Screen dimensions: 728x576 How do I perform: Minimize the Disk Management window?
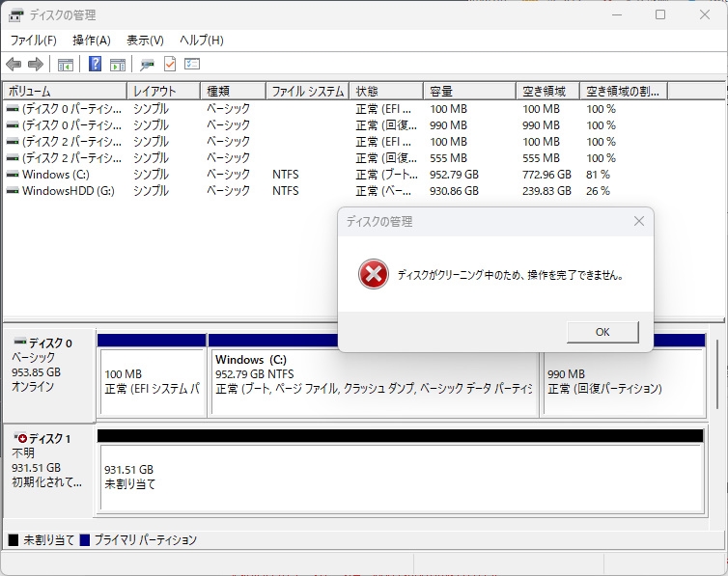pyautogui.click(x=617, y=14)
